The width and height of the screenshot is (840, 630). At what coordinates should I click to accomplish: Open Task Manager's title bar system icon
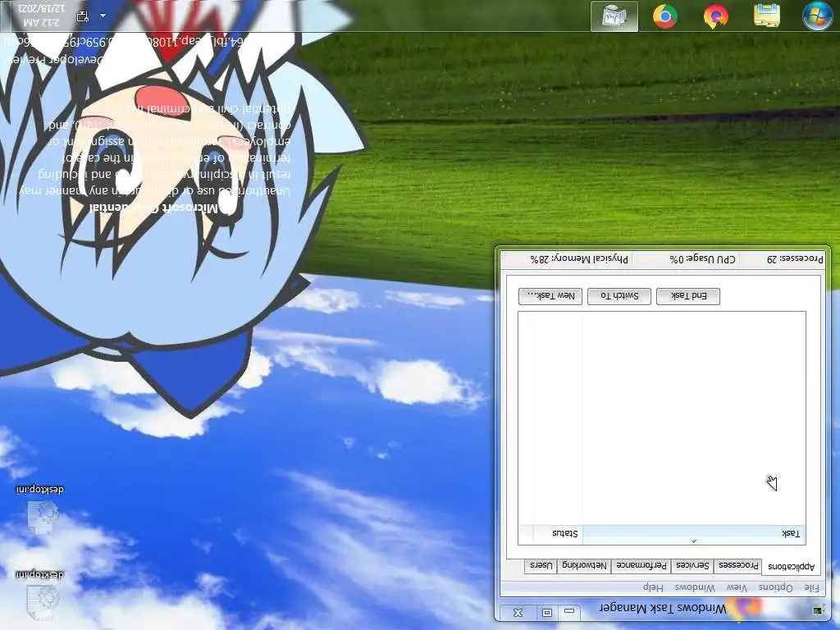pyautogui.click(x=818, y=610)
